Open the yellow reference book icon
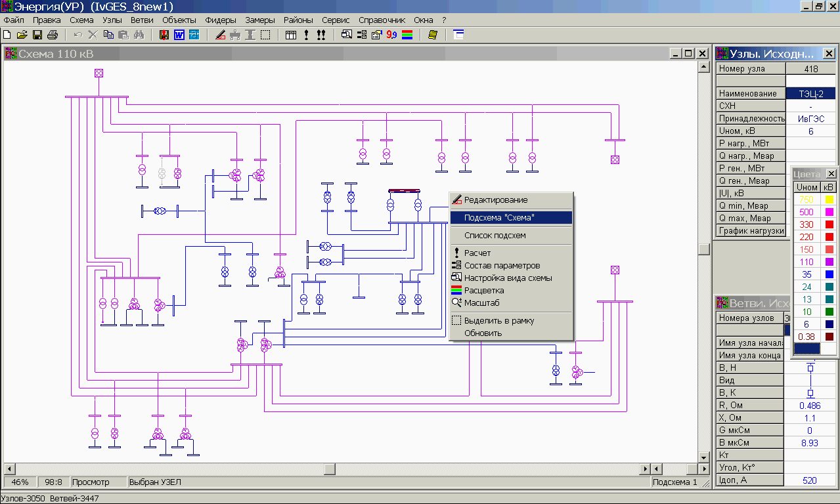 click(x=432, y=35)
